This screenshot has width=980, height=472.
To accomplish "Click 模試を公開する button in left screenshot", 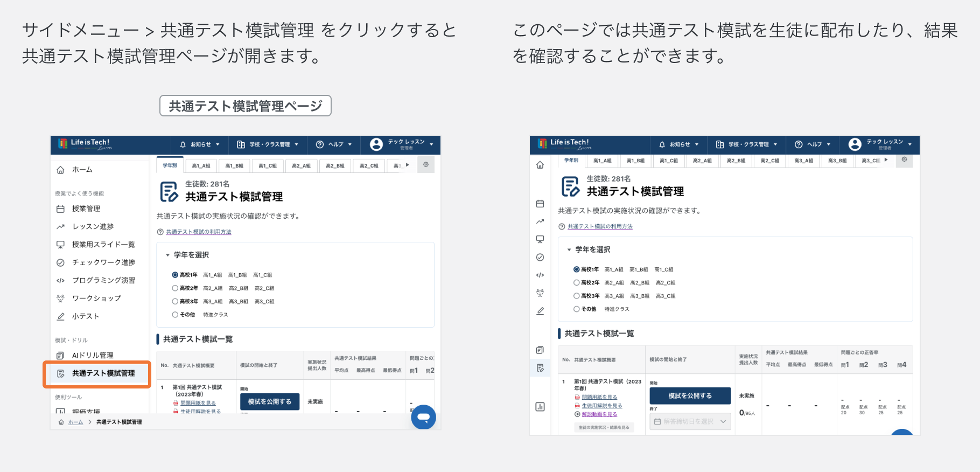I will click(x=270, y=401).
